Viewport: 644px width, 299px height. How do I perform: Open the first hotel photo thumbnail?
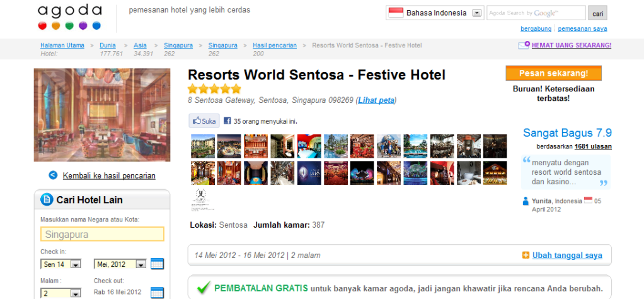(203, 146)
